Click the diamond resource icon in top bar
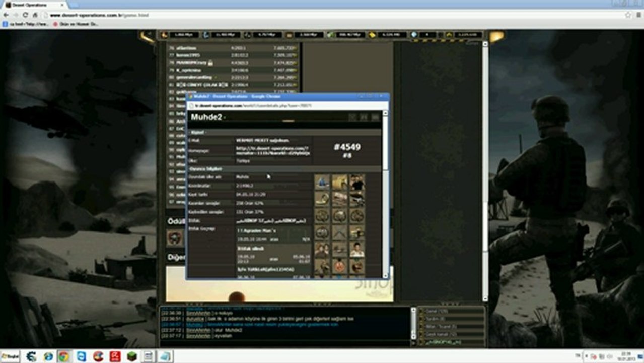The width and height of the screenshot is (644, 363). click(x=414, y=35)
